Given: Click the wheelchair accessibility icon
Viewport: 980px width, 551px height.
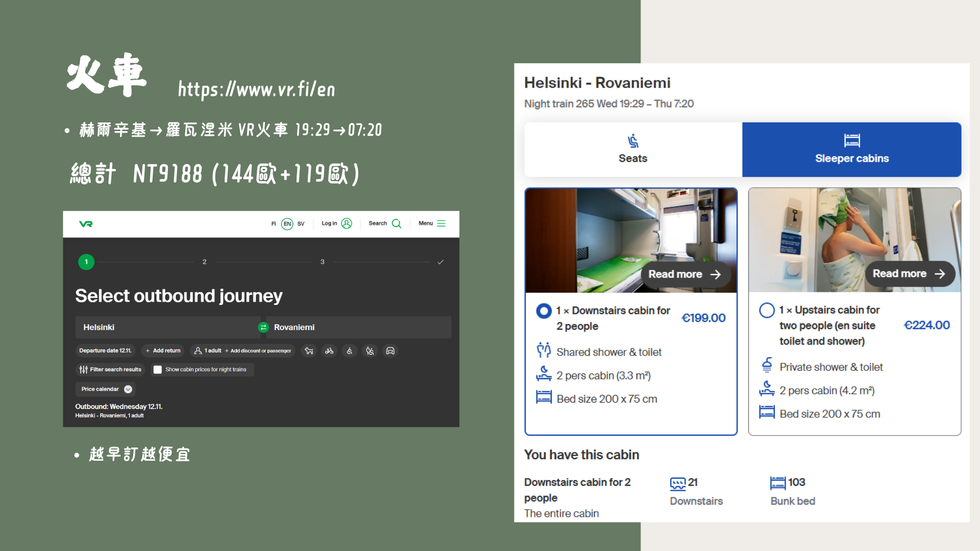Looking at the screenshot, I should (350, 351).
